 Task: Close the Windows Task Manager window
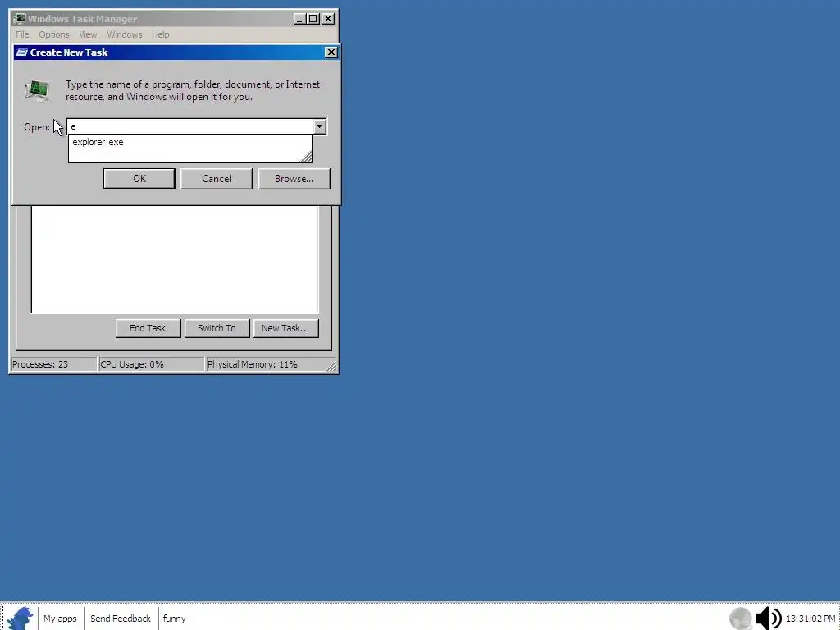pyautogui.click(x=328, y=19)
